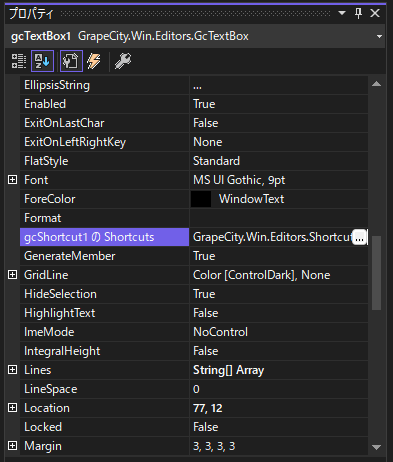393x462 pixels.
Task: Select the LineSpace property
Action: 105,389
